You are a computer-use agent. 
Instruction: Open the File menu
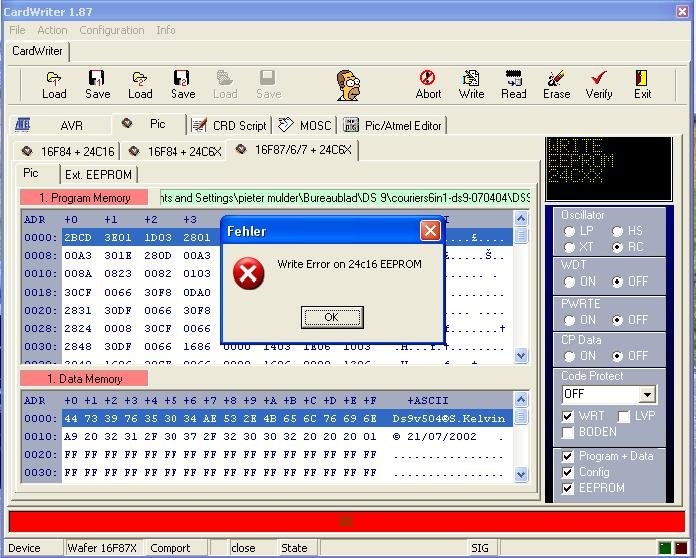click(x=17, y=30)
